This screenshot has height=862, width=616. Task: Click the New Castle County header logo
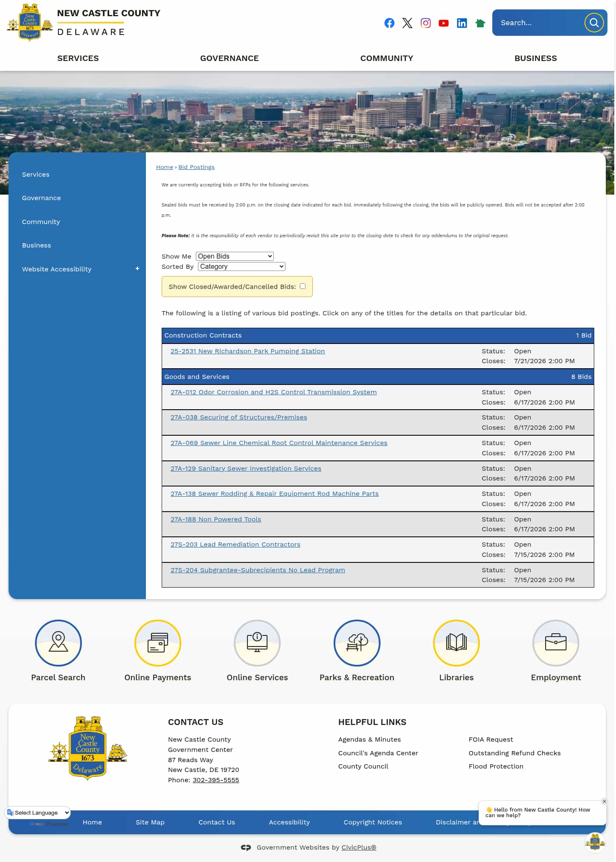[84, 22]
